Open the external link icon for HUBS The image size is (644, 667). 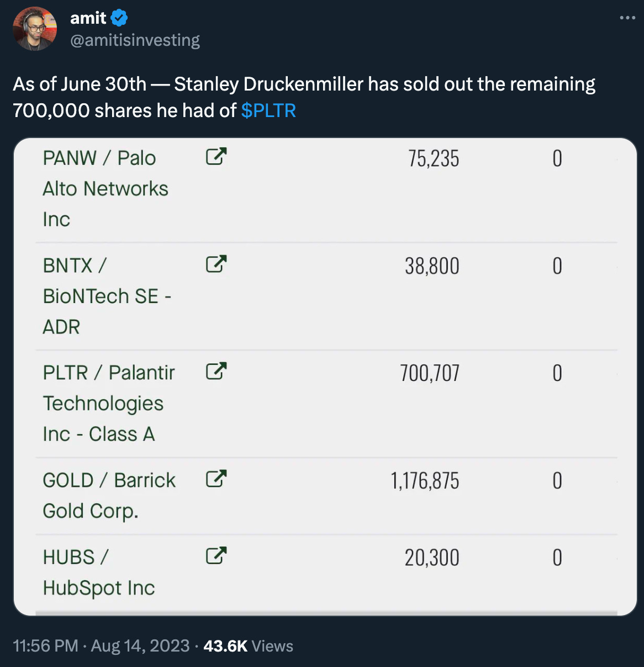pyautogui.click(x=216, y=555)
